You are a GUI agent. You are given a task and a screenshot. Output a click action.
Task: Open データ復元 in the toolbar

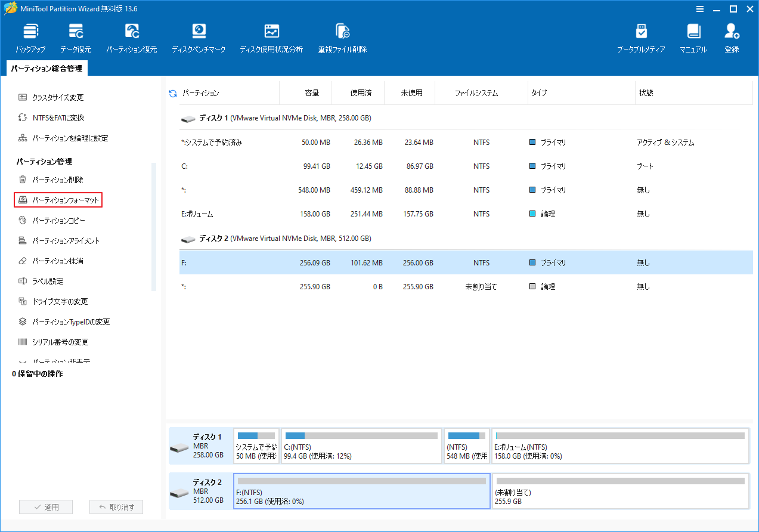tap(76, 39)
